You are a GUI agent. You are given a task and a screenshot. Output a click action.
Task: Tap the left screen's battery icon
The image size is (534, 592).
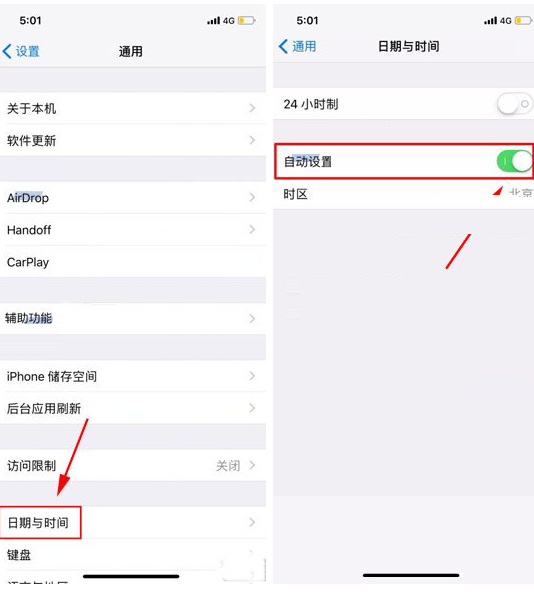(247, 20)
